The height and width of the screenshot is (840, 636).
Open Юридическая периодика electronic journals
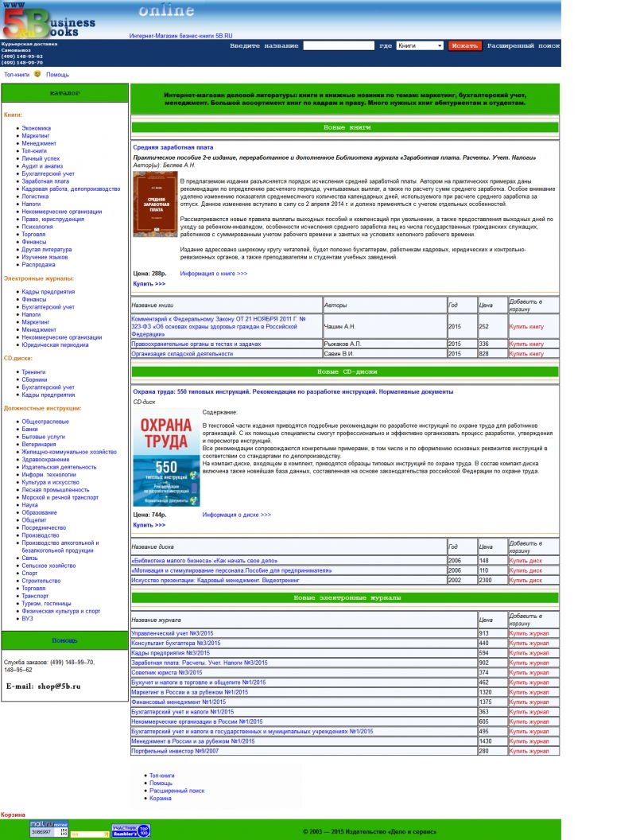55,344
